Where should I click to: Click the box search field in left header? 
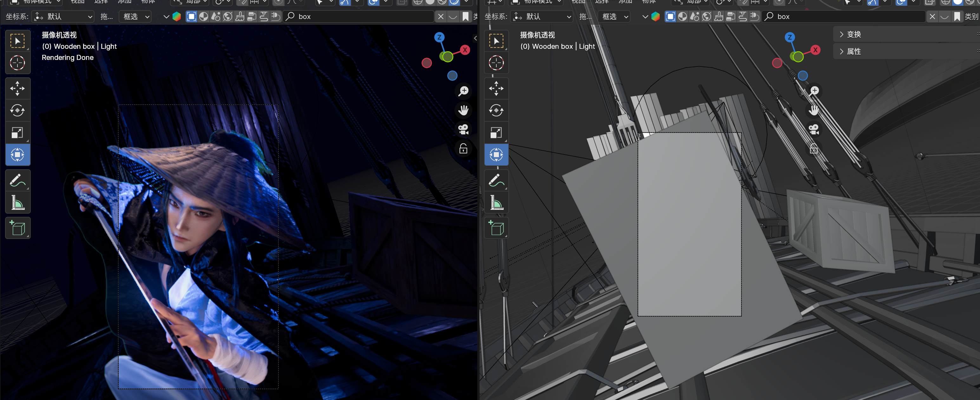pyautogui.click(x=359, y=16)
